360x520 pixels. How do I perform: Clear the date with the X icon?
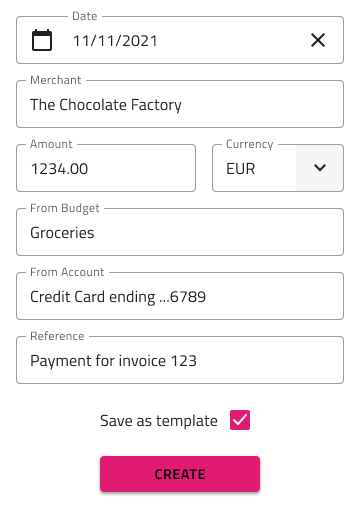click(318, 40)
